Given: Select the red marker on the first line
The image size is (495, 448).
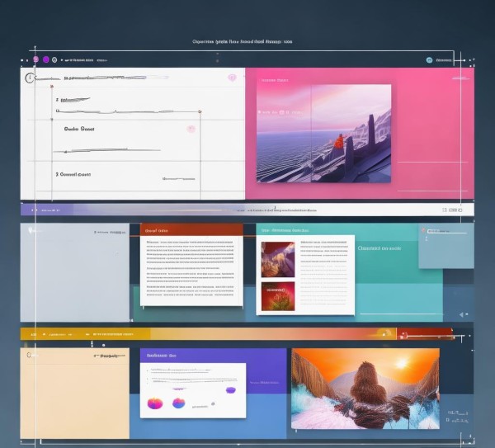Looking at the screenshot, I should coord(51,87).
